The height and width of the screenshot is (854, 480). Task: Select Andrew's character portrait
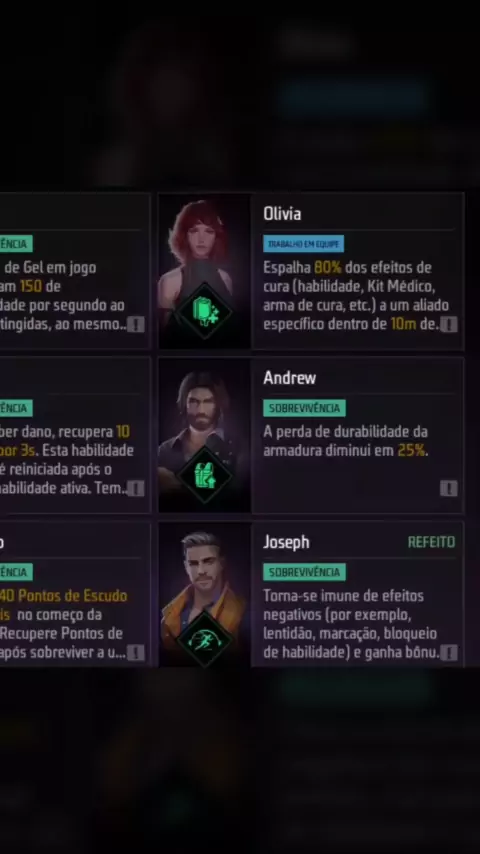click(x=204, y=435)
